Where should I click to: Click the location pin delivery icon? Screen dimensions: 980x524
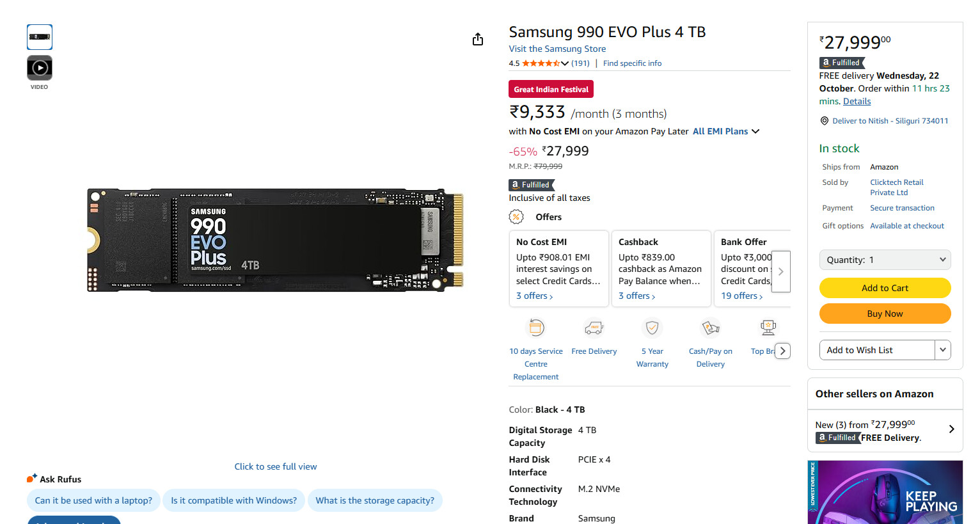(825, 121)
